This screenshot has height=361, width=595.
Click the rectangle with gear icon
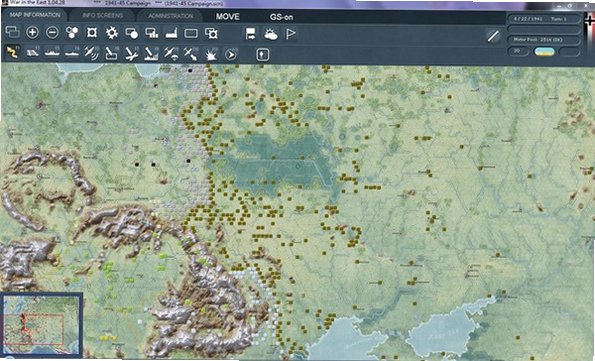(x=211, y=34)
